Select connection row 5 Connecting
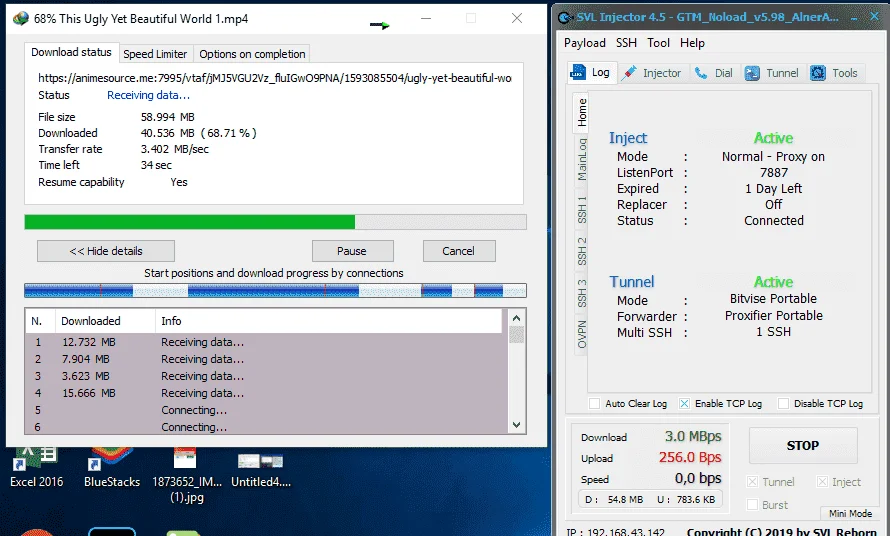 click(x=267, y=410)
